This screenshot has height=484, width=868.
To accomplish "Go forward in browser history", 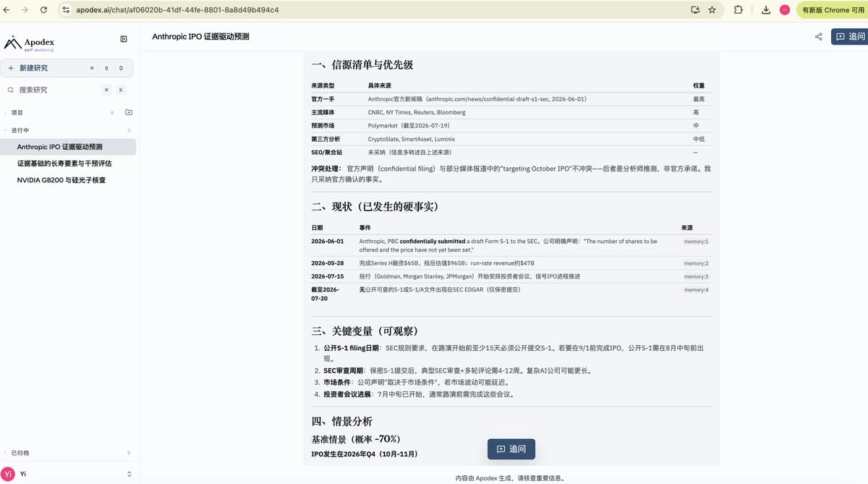I will 25,10.
